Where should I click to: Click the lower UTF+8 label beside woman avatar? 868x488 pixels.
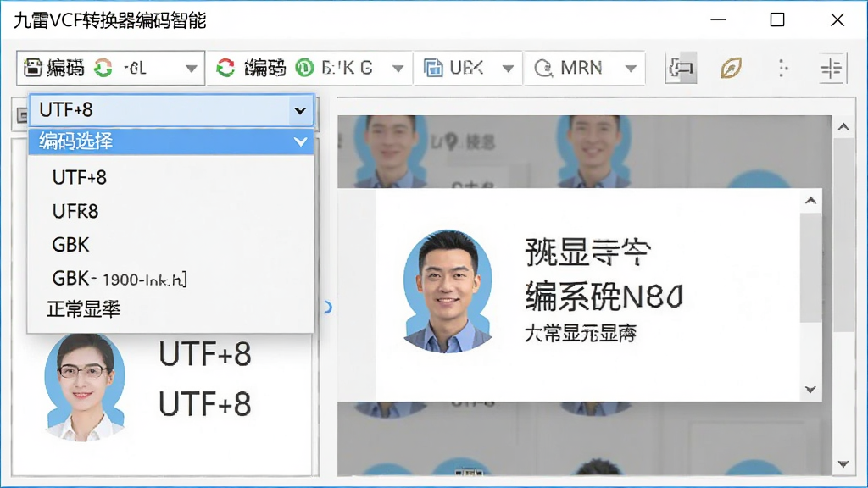pyautogui.click(x=205, y=404)
